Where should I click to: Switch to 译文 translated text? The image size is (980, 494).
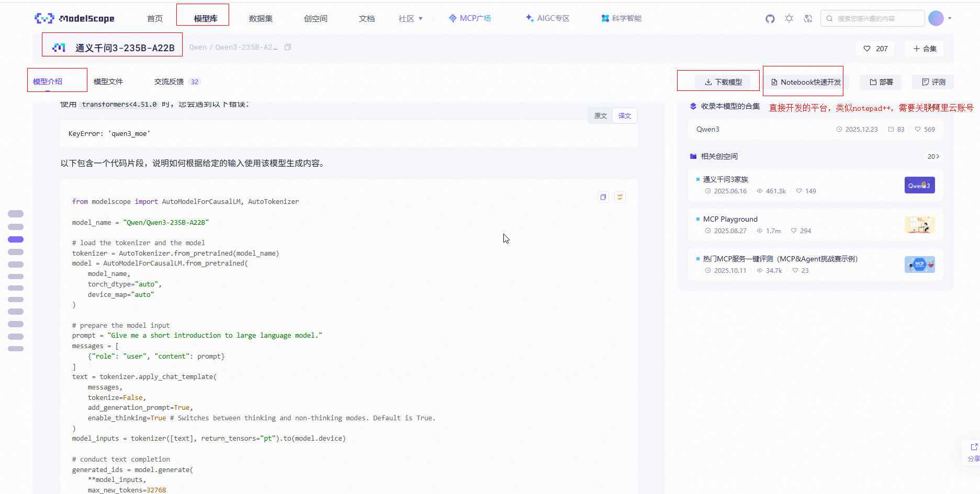(x=625, y=116)
